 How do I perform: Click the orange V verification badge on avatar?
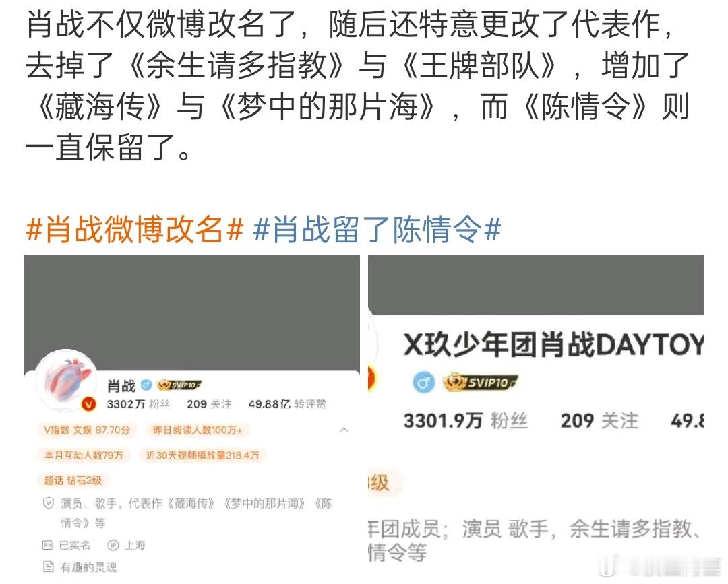click(88, 404)
